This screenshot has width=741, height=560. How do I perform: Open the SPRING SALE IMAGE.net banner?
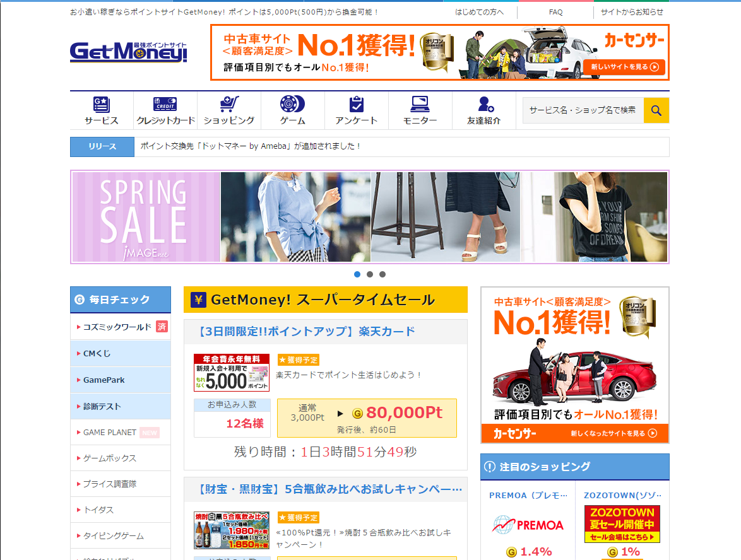pos(370,217)
